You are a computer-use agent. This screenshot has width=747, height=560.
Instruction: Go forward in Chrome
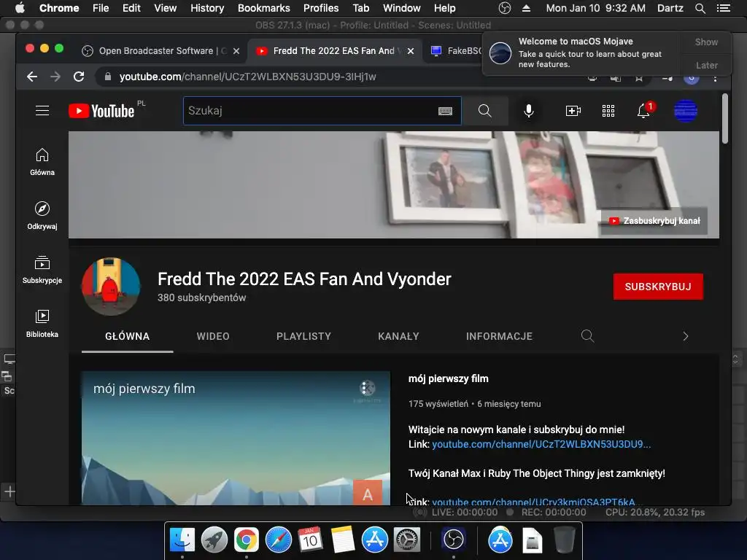click(x=55, y=77)
